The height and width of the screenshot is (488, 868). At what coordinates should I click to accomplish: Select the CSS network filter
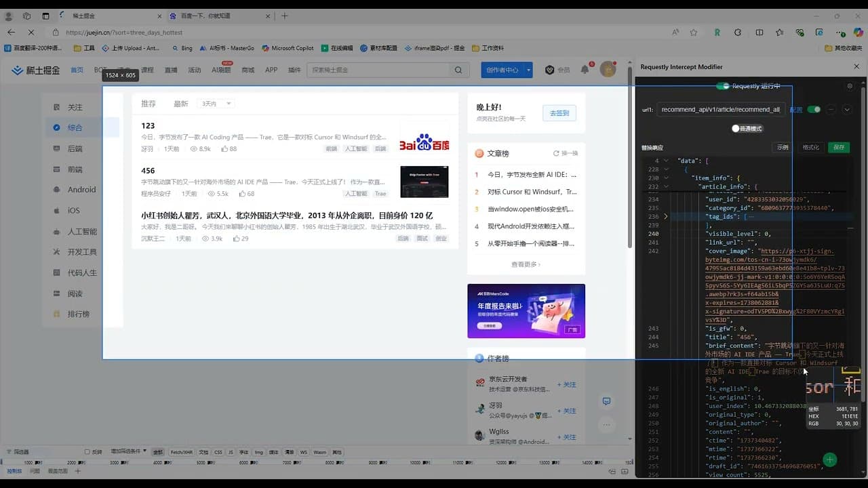click(218, 451)
